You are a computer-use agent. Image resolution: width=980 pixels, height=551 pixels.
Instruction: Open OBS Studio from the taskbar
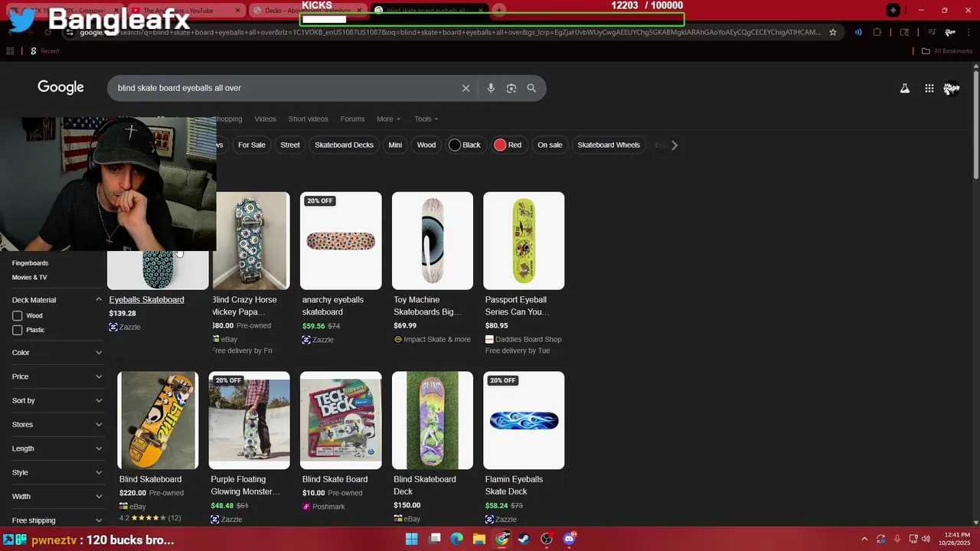tap(547, 539)
